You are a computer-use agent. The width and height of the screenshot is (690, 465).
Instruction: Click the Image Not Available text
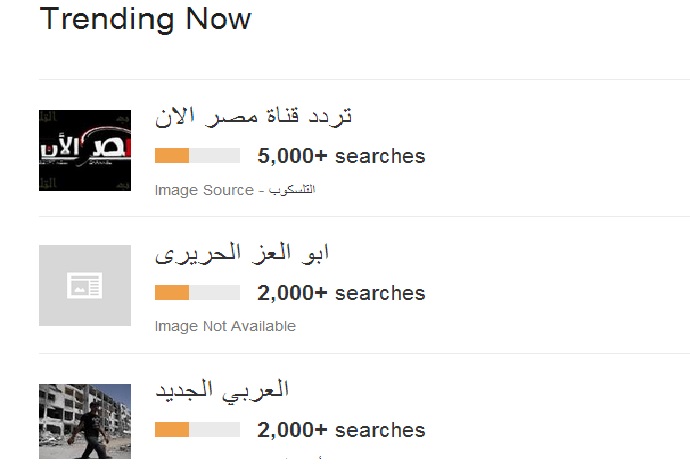(225, 326)
